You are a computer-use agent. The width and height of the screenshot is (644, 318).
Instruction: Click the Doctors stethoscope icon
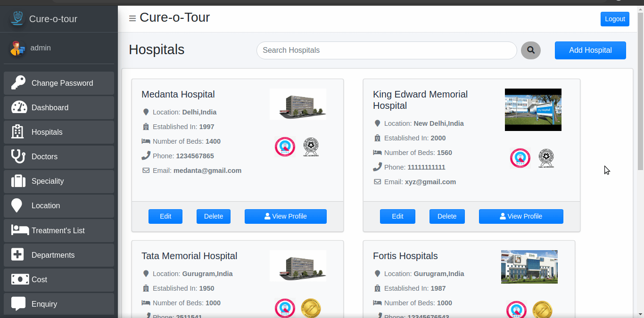point(18,156)
